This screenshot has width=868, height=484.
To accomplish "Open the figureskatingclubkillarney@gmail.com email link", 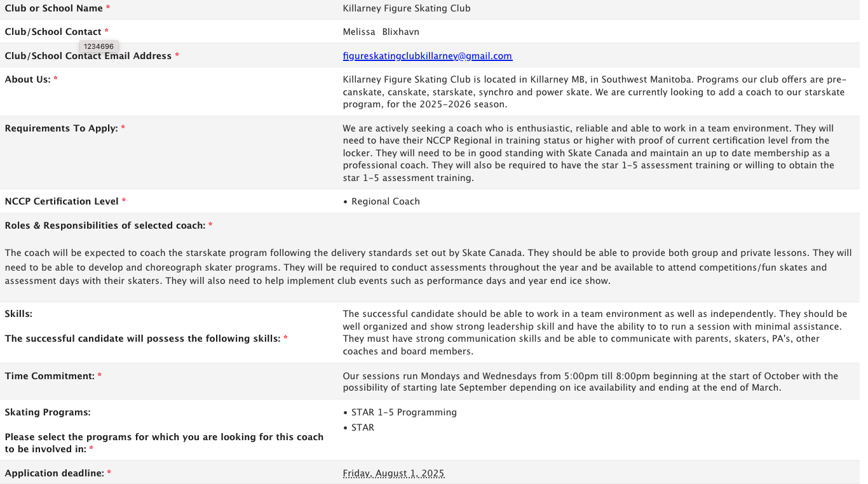I will click(427, 56).
